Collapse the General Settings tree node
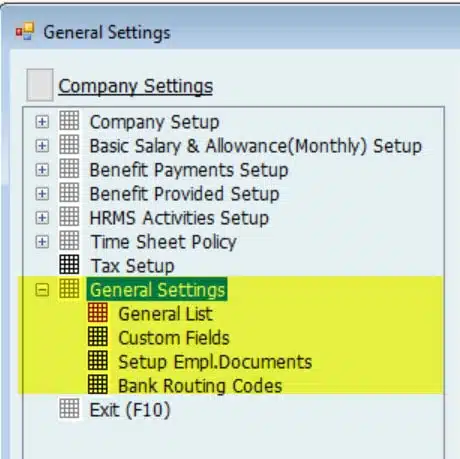460x459 pixels. [x=42, y=290]
